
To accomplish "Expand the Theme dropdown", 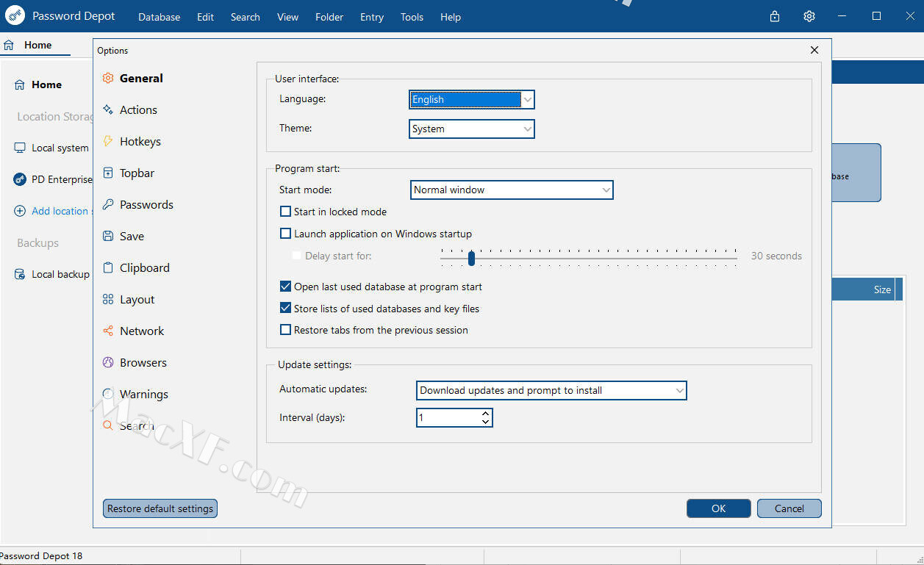I will 471,129.
